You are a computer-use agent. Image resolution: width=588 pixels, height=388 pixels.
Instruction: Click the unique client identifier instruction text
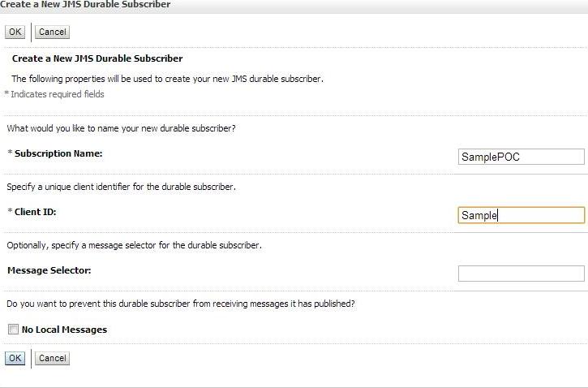click(121, 187)
